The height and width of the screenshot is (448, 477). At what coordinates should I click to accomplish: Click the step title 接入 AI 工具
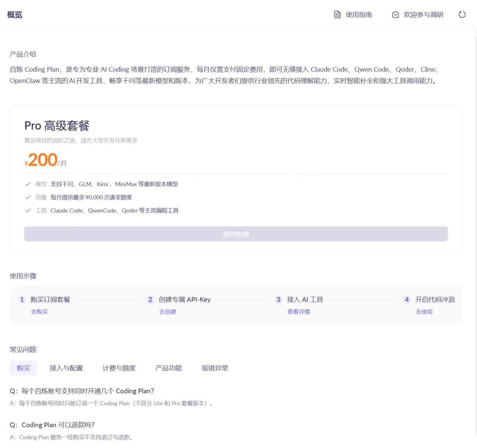tap(305, 299)
